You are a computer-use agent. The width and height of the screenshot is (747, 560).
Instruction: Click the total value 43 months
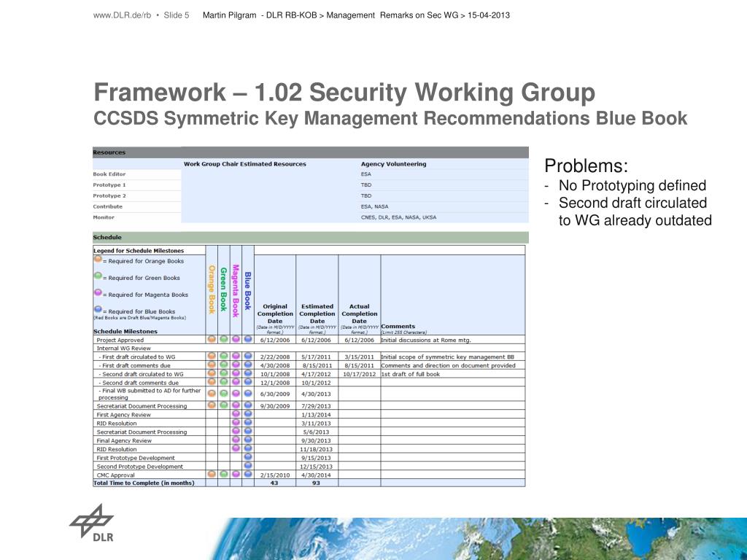click(274, 483)
